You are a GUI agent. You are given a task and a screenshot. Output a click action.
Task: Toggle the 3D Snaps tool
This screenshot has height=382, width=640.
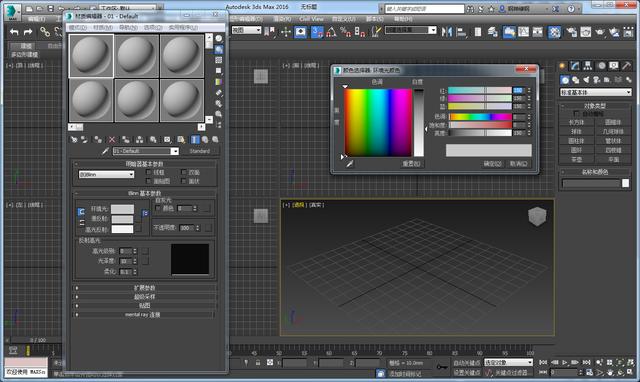[317, 32]
